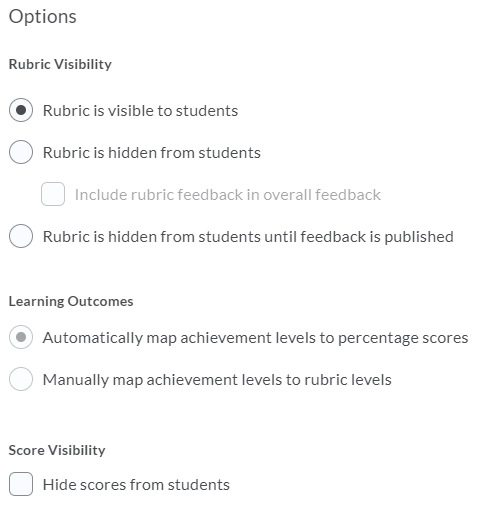Click the words 'percentage scores' in Learning Outcomes
Image resolution: width=497 pixels, height=507 pixels.
point(403,339)
